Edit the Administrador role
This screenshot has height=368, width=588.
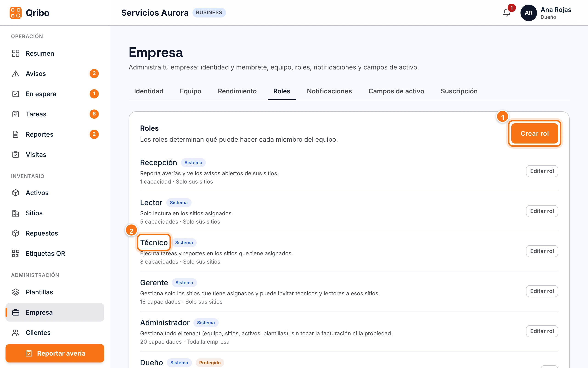coord(542,331)
